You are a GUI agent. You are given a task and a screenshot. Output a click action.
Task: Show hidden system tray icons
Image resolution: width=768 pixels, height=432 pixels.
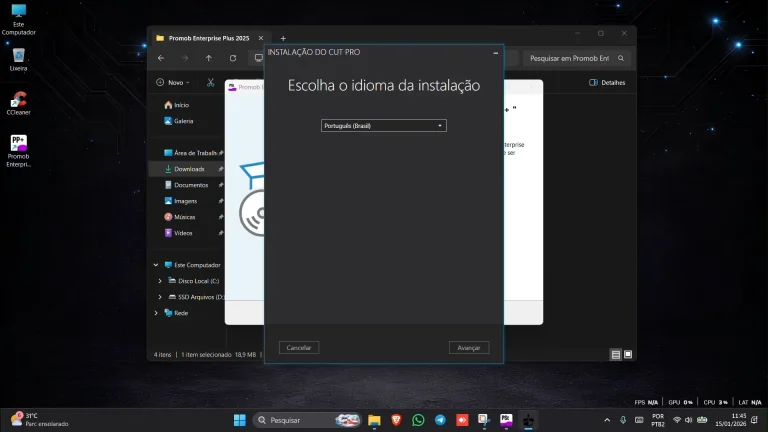pyautogui.click(x=607, y=420)
